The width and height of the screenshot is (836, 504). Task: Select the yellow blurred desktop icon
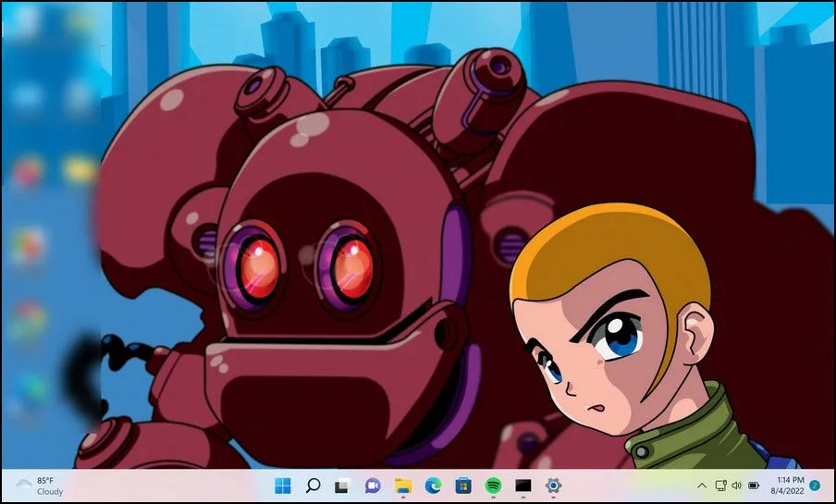(79, 170)
